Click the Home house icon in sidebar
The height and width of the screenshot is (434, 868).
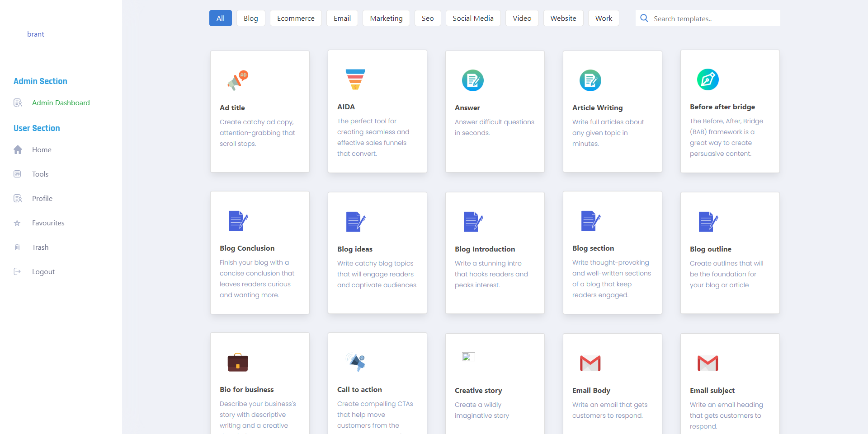point(18,150)
